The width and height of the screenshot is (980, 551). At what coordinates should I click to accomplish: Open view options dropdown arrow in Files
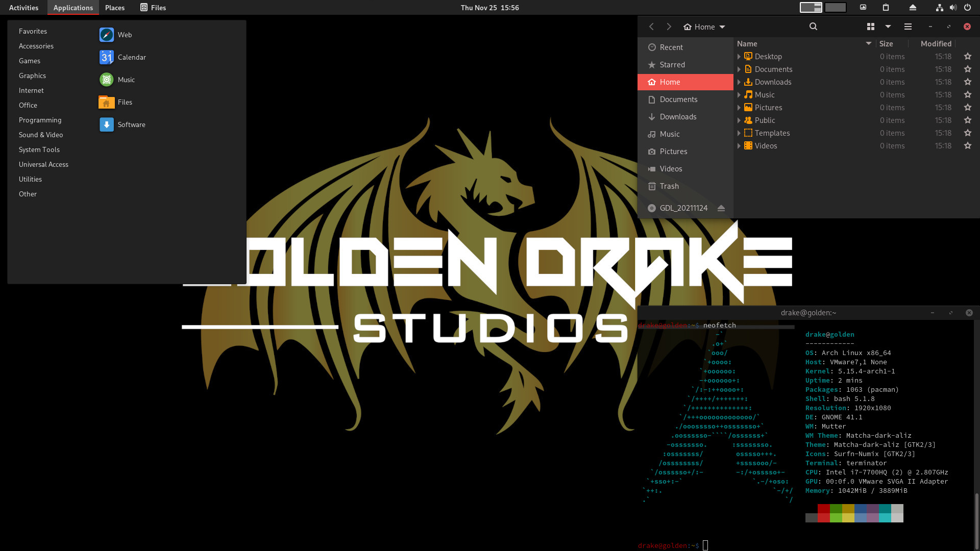pyautogui.click(x=888, y=27)
